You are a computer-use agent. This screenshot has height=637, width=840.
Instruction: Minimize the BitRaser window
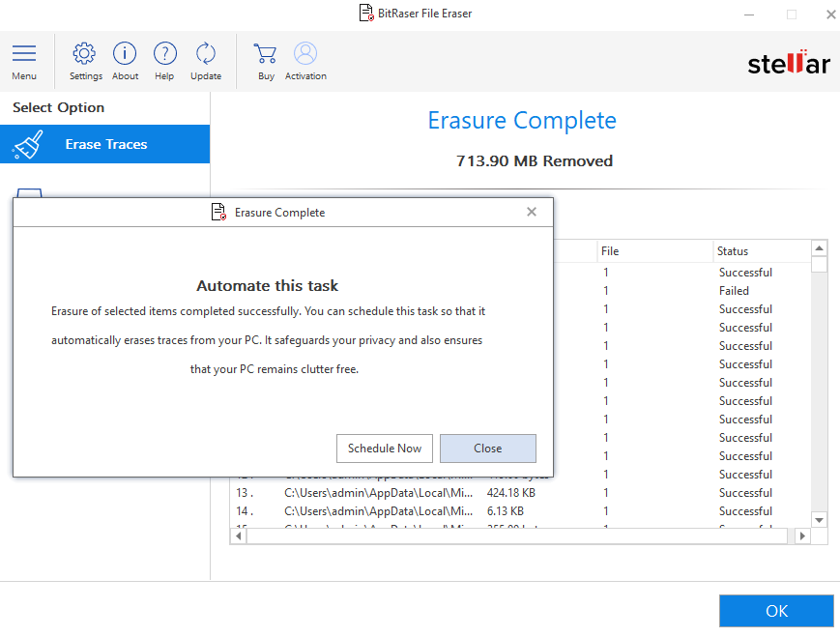coord(749,14)
